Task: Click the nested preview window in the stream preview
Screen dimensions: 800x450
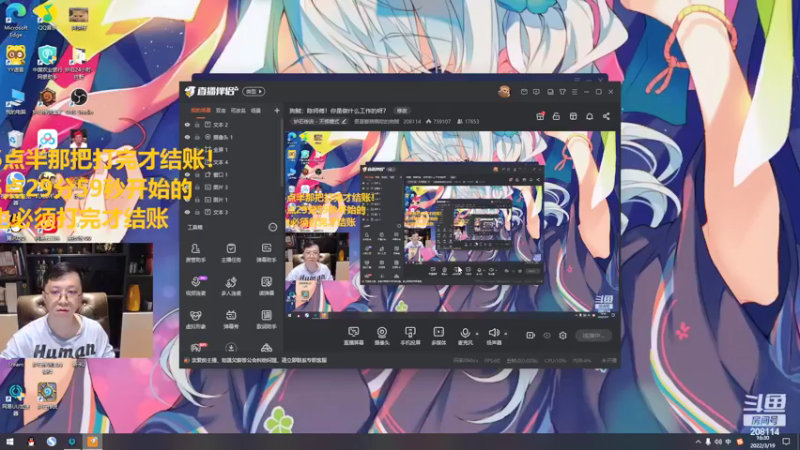Action: coord(452,224)
